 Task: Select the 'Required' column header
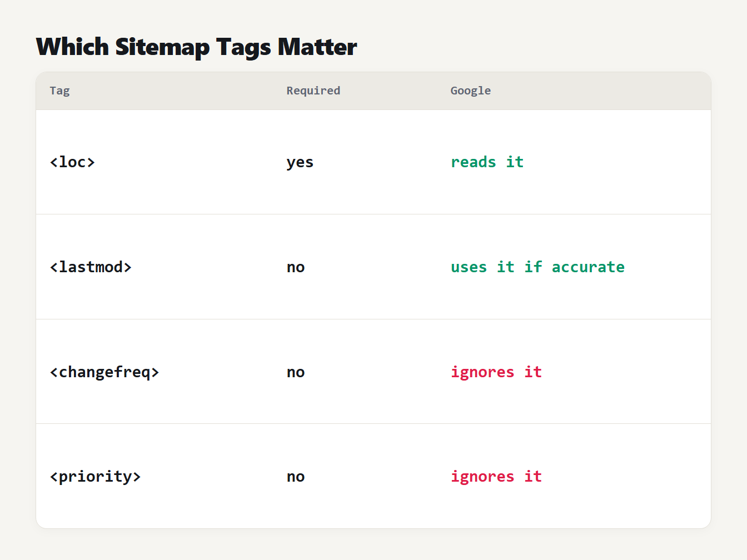pos(313,91)
